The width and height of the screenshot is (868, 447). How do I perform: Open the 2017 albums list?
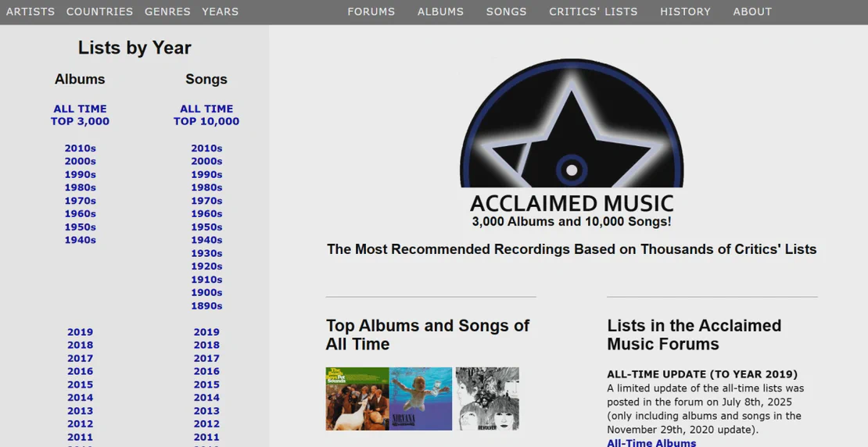pos(81,359)
